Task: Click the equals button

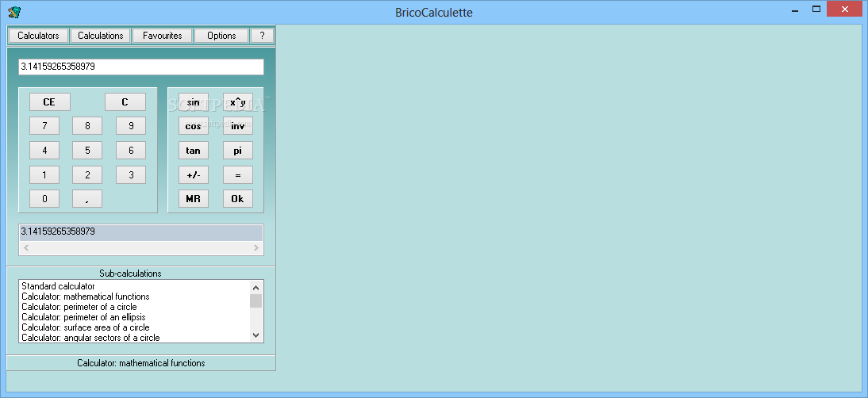Action: tap(238, 174)
